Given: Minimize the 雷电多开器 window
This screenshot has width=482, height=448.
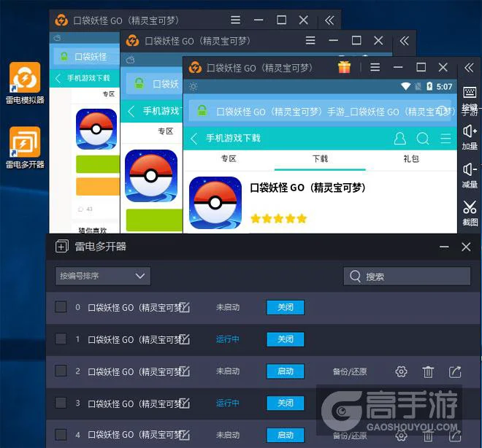Looking at the screenshot, I should [x=444, y=247].
